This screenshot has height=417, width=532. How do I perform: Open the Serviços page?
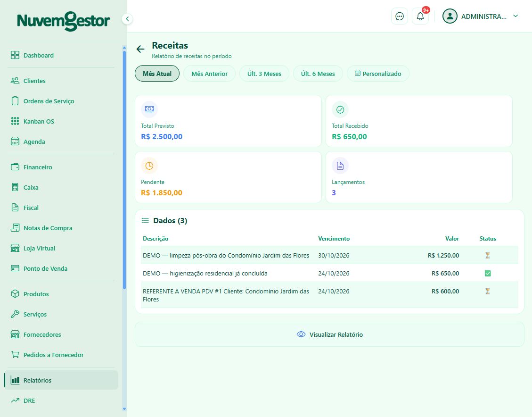click(61, 315)
